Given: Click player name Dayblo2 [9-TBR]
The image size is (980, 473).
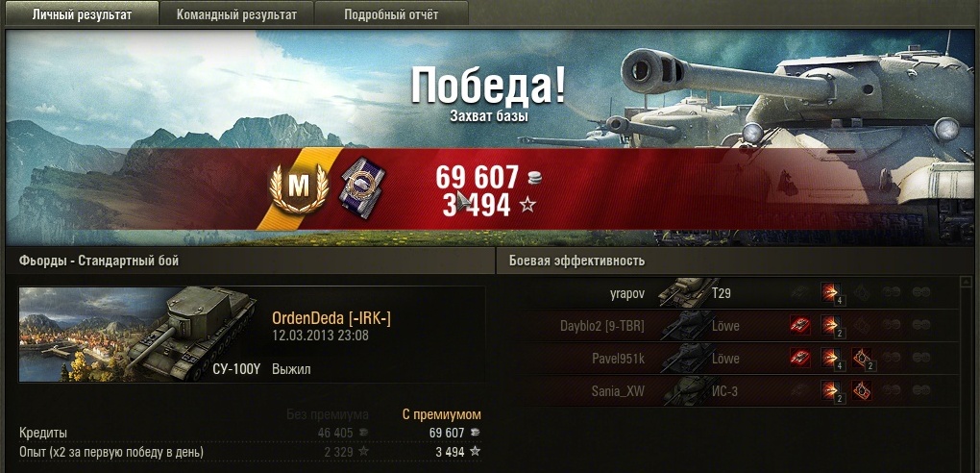Looking at the screenshot, I should point(602,325).
